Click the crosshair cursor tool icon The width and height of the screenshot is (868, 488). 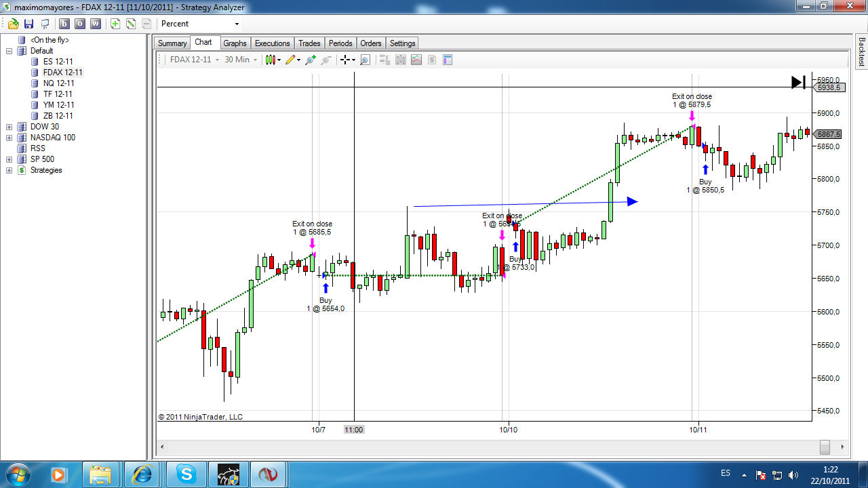pyautogui.click(x=345, y=60)
